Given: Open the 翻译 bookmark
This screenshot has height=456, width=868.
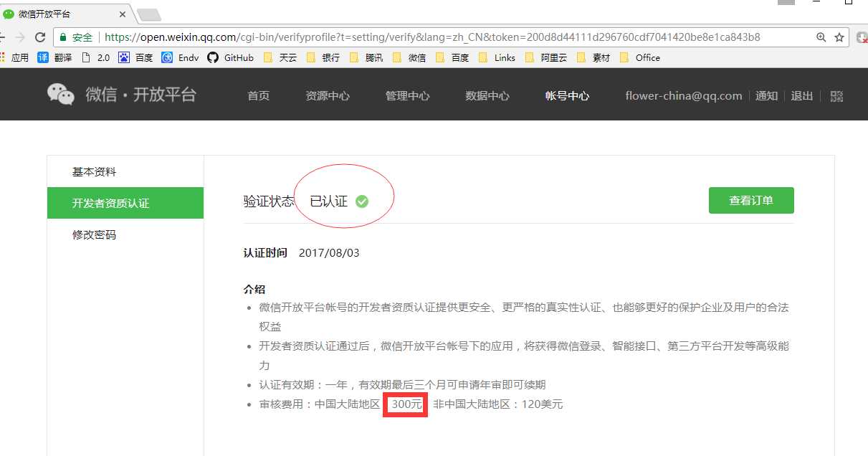Looking at the screenshot, I should tap(54, 57).
